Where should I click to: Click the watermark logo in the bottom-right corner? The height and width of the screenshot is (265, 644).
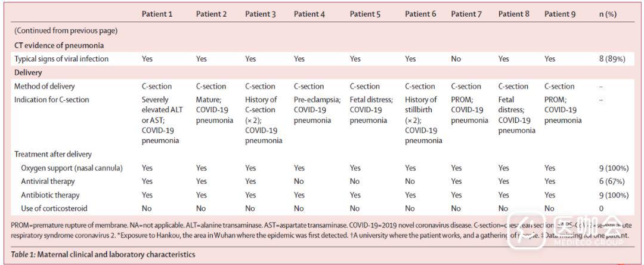click(x=589, y=230)
